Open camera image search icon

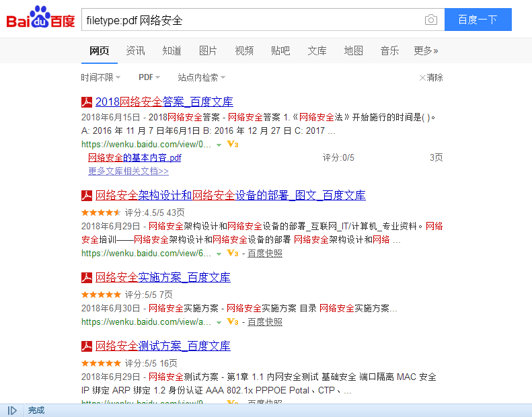click(x=431, y=20)
